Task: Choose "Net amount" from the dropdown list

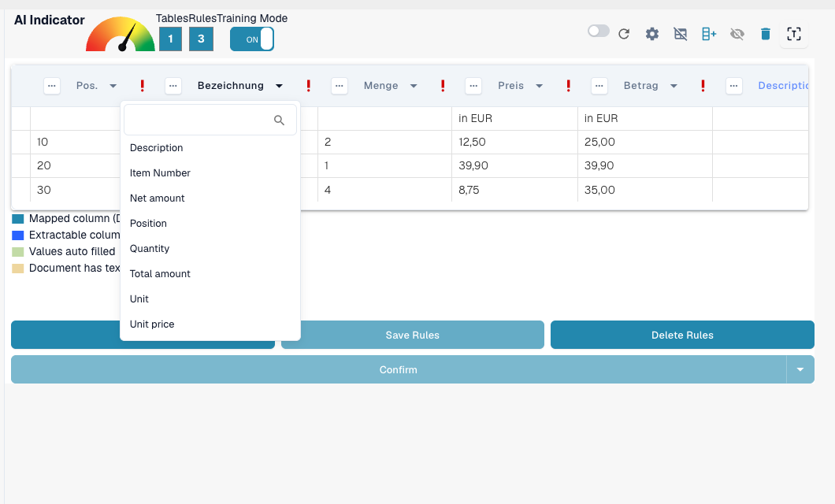Action: (x=210, y=198)
